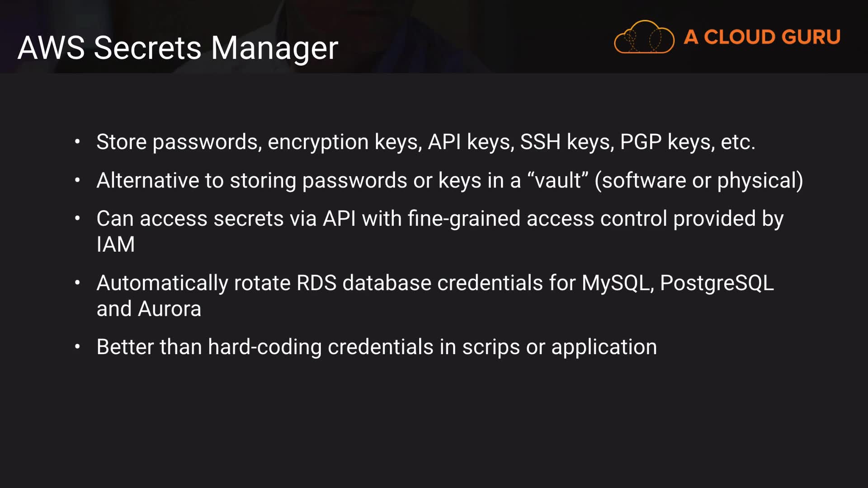Click the bullet dot before "Better than hard-coding"
The width and height of the screenshot is (868, 488).
77,347
